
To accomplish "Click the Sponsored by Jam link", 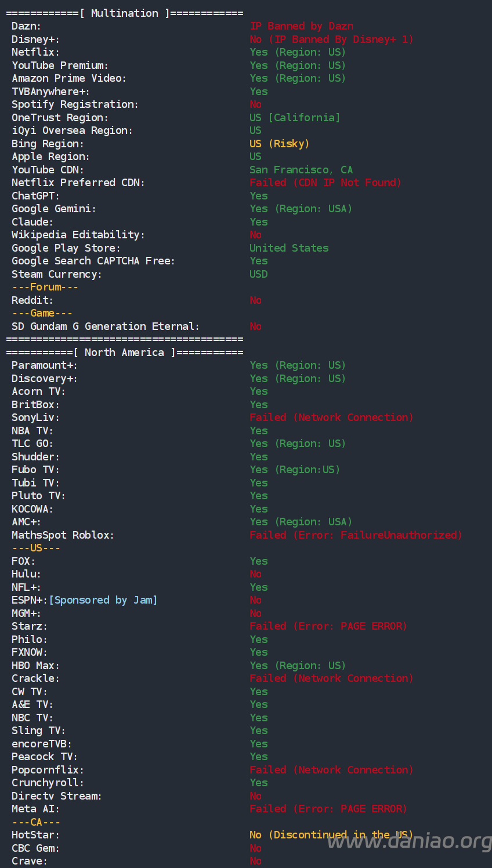I will [x=103, y=600].
